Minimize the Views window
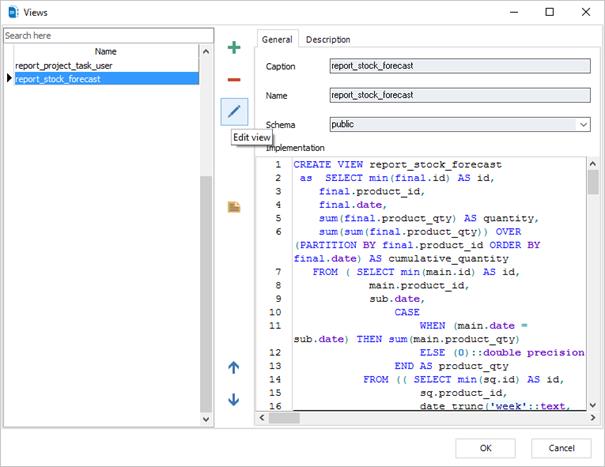The image size is (605, 467). [x=514, y=12]
